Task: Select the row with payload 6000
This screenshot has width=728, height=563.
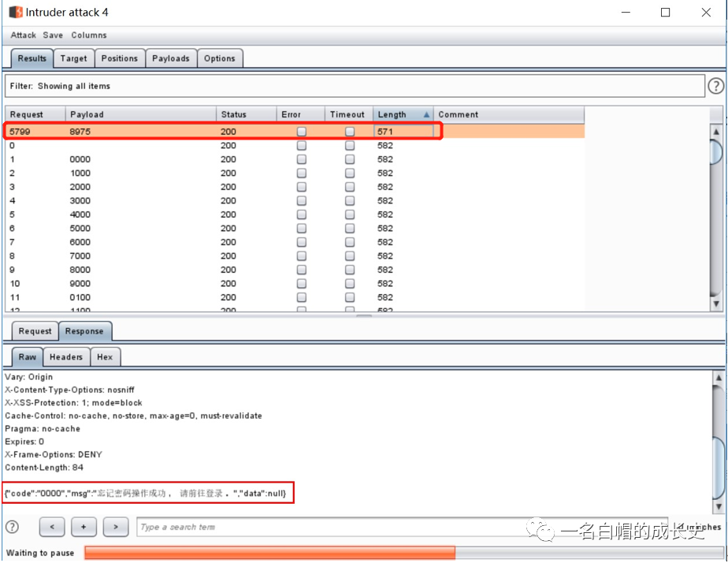Action: coord(295,242)
